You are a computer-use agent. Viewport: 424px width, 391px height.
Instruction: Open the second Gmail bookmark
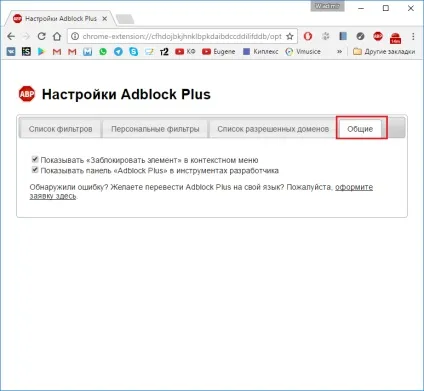pos(72,52)
